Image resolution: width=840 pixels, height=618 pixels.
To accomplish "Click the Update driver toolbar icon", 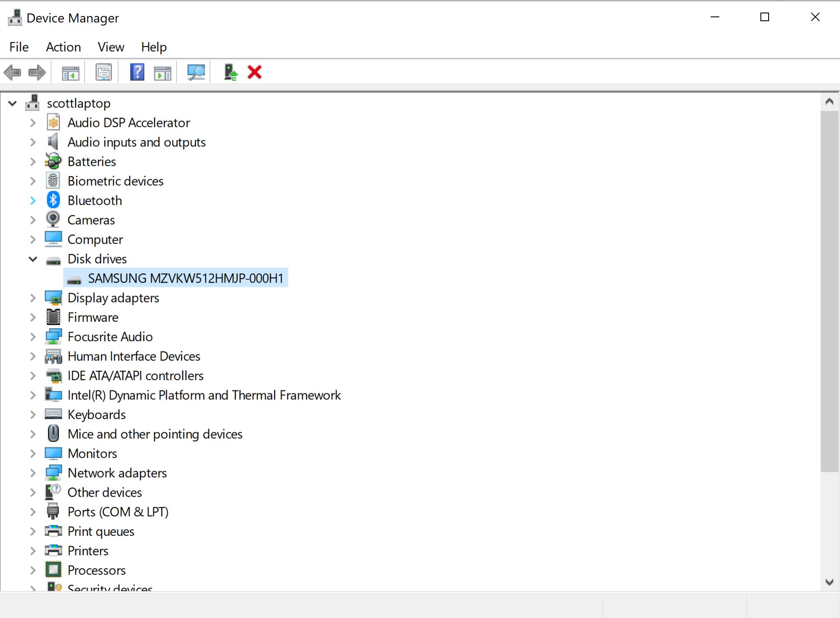I will click(x=230, y=72).
